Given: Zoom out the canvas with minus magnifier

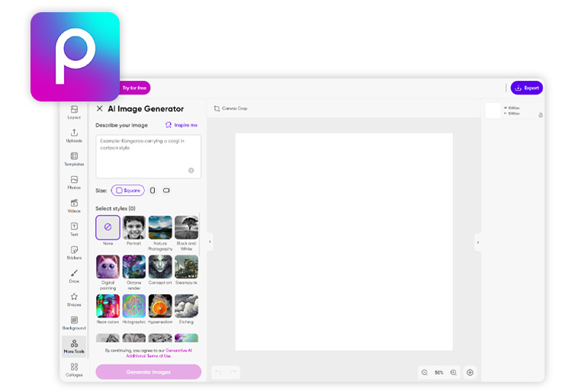Looking at the screenshot, I should pos(425,372).
